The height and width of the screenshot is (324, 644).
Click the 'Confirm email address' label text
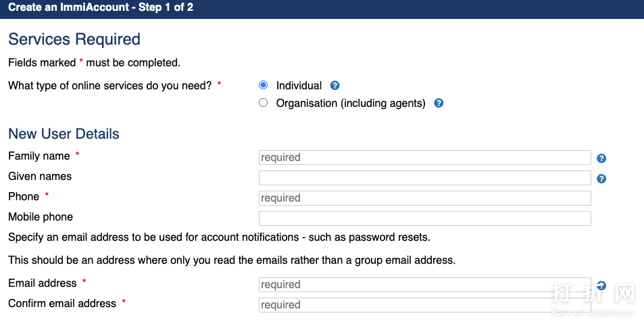click(62, 304)
